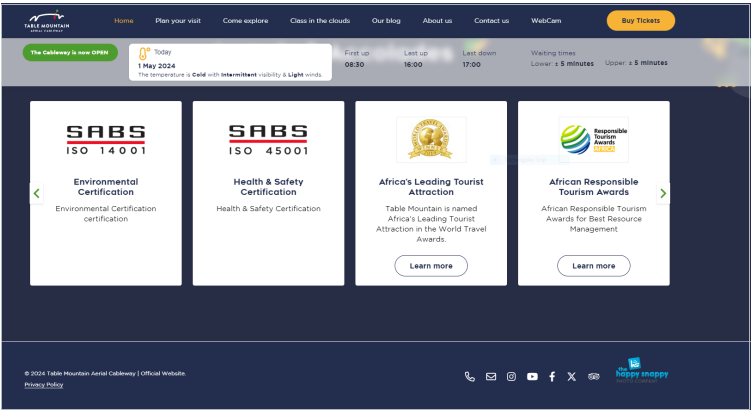The height and width of the screenshot is (415, 755).
Task: Open the Instagram icon in footer
Action: point(511,377)
